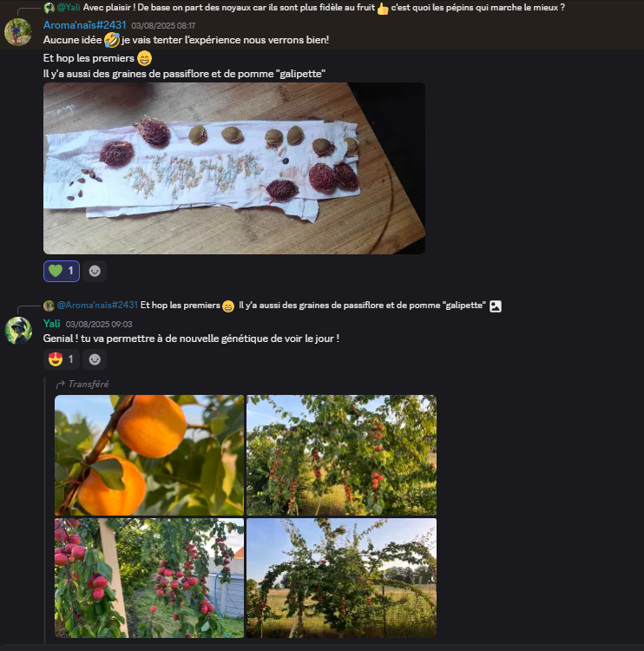Open Aroma'naïs#2431 username on the message

click(84, 25)
